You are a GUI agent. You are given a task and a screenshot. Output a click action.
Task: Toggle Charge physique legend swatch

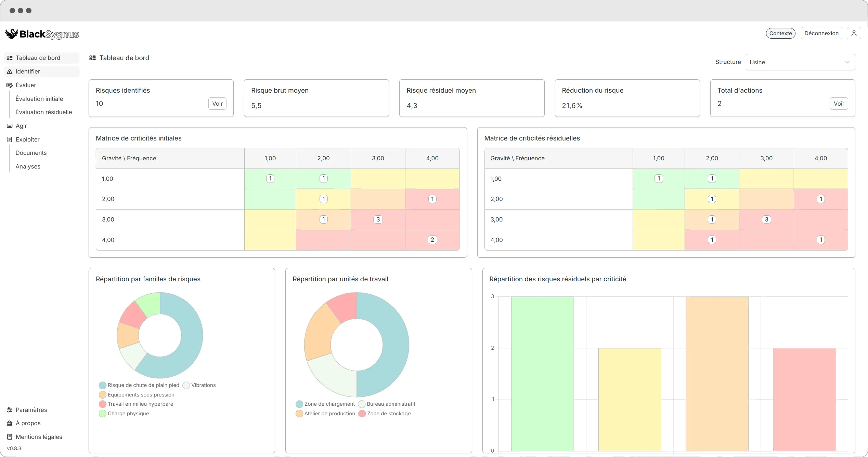[103, 414]
